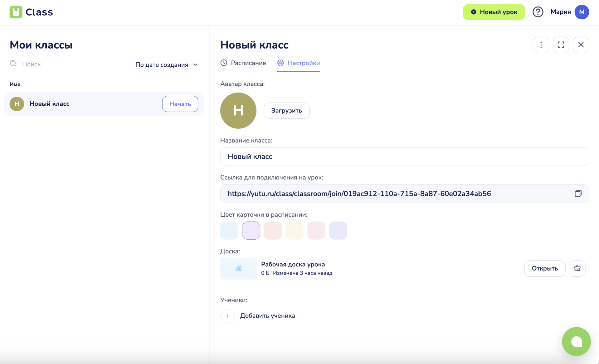Expand the class panel to fullscreen

[561, 45]
